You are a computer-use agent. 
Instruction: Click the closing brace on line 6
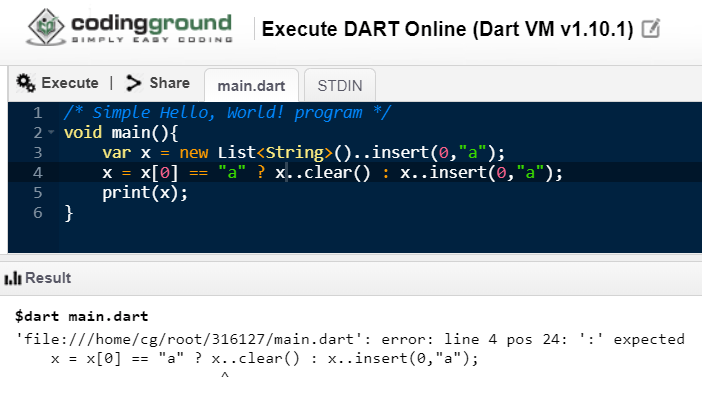pyautogui.click(x=68, y=213)
